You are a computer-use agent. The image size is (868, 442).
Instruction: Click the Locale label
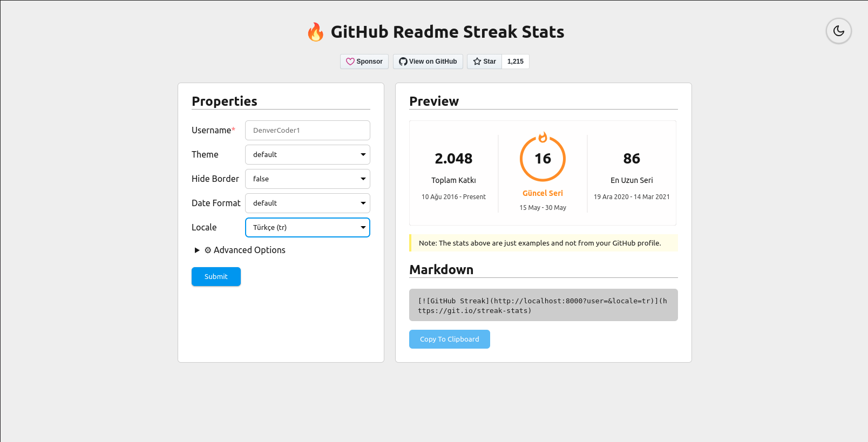204,227
